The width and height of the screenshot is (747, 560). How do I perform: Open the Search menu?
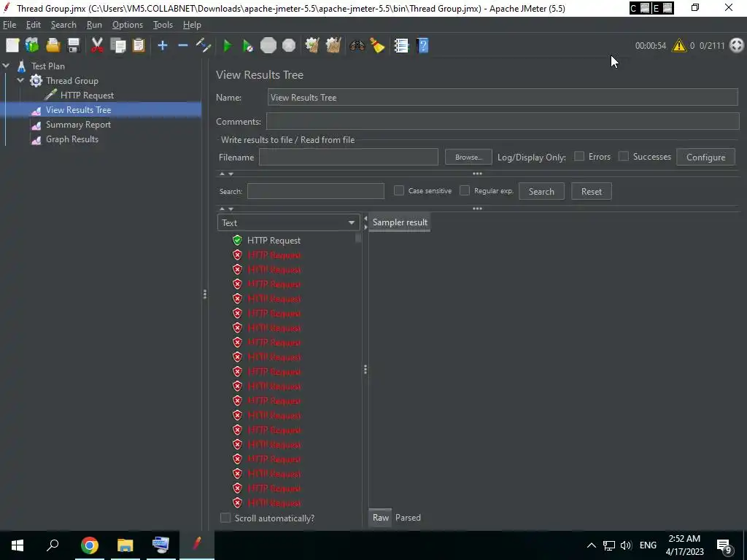[x=63, y=25]
